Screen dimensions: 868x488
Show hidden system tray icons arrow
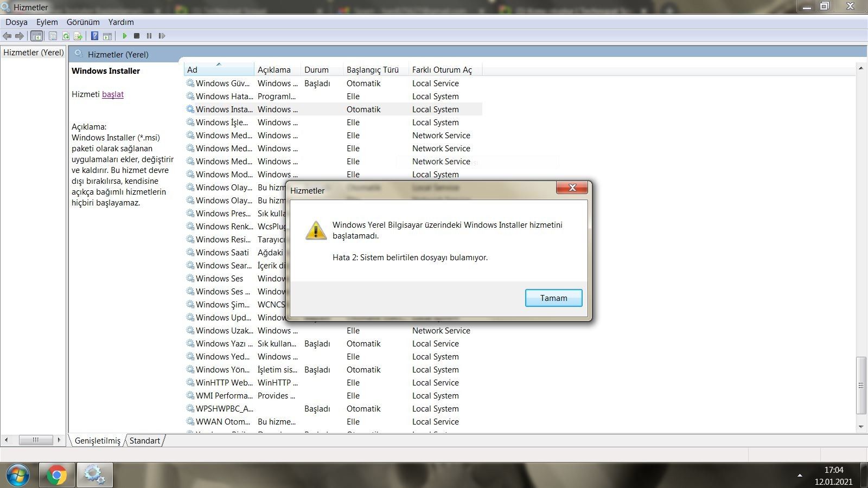click(800, 476)
